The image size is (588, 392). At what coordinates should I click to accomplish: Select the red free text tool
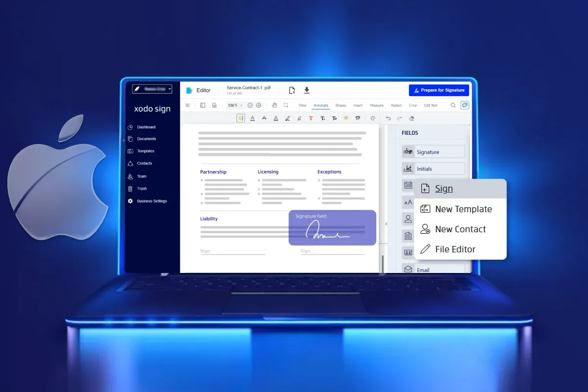(311, 118)
